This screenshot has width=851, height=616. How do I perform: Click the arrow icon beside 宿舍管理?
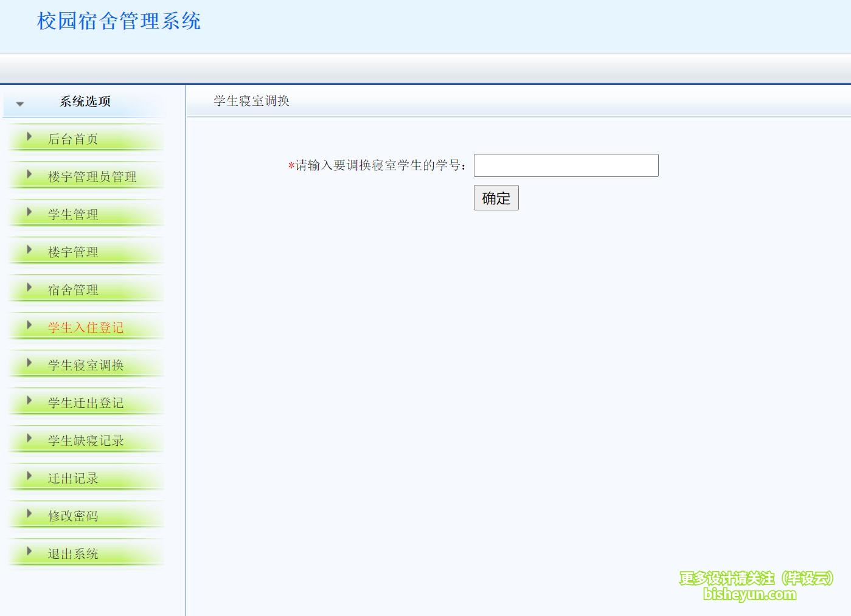pos(29,288)
